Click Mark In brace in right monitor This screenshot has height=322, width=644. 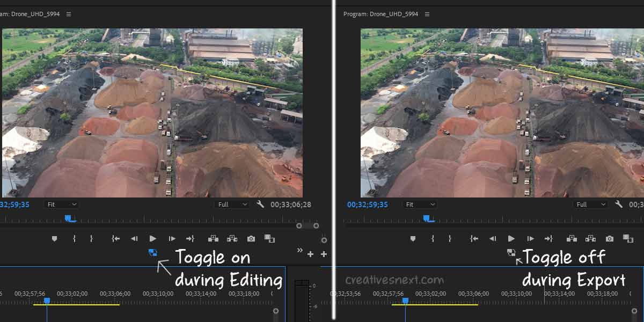pyautogui.click(x=433, y=239)
